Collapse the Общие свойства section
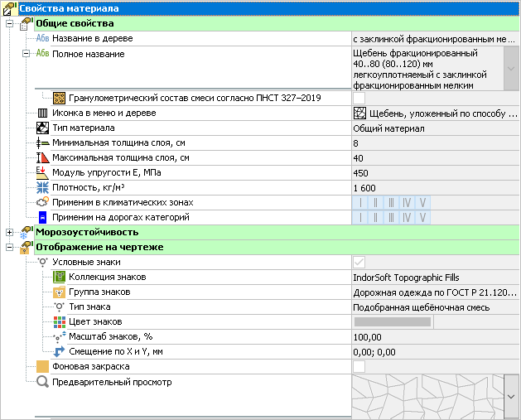 point(10,23)
